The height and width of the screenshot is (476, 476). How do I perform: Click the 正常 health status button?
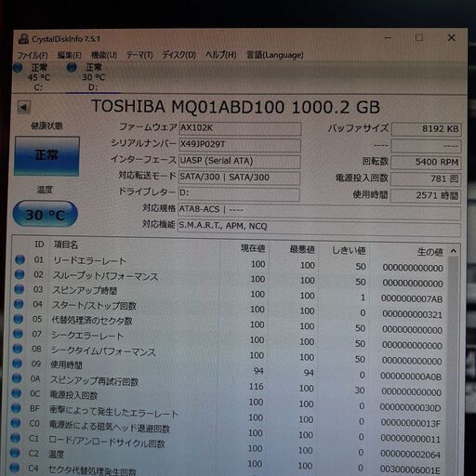46,156
